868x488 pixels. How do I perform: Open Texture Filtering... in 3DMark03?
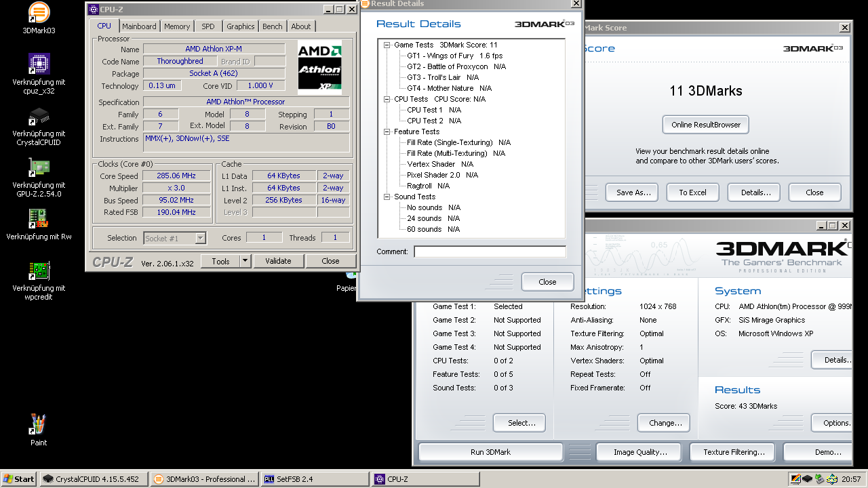734,452
